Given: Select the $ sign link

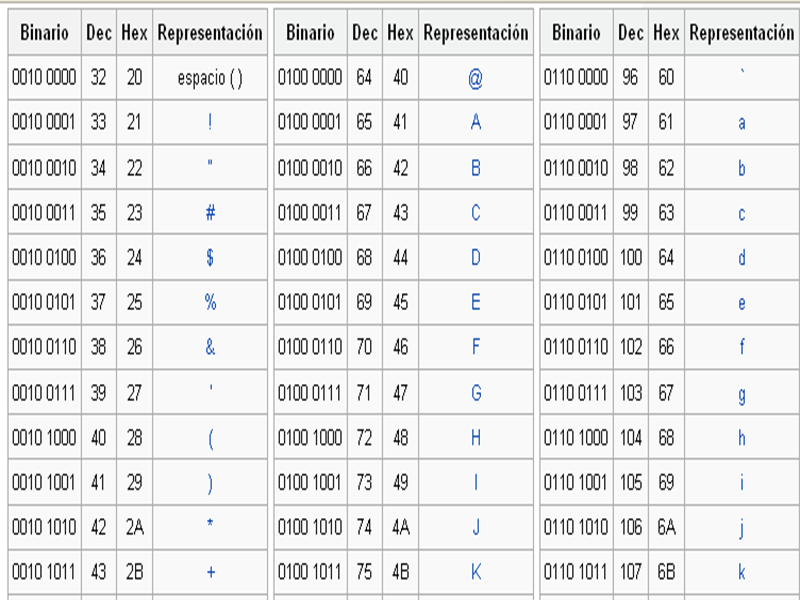Looking at the screenshot, I should coord(210,258).
